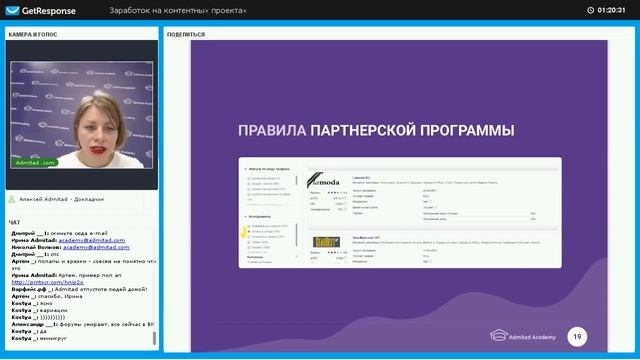Click the Admitad Academy cap logo on slide
Screen dimensions: 640x360
pos(498,336)
